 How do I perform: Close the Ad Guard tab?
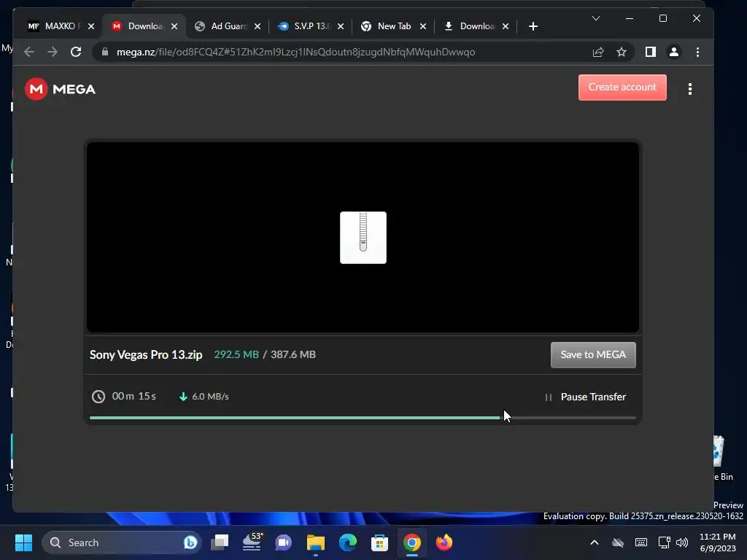[x=258, y=26]
